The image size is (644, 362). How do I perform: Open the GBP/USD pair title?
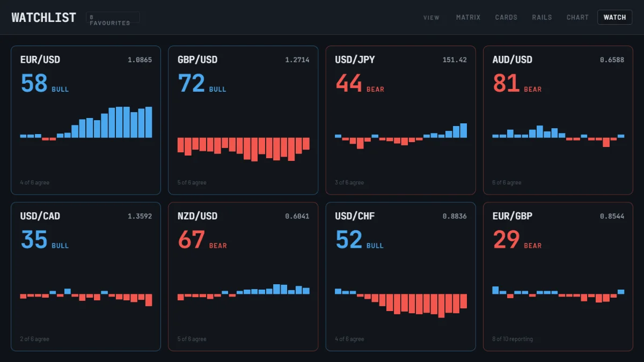[x=197, y=60]
